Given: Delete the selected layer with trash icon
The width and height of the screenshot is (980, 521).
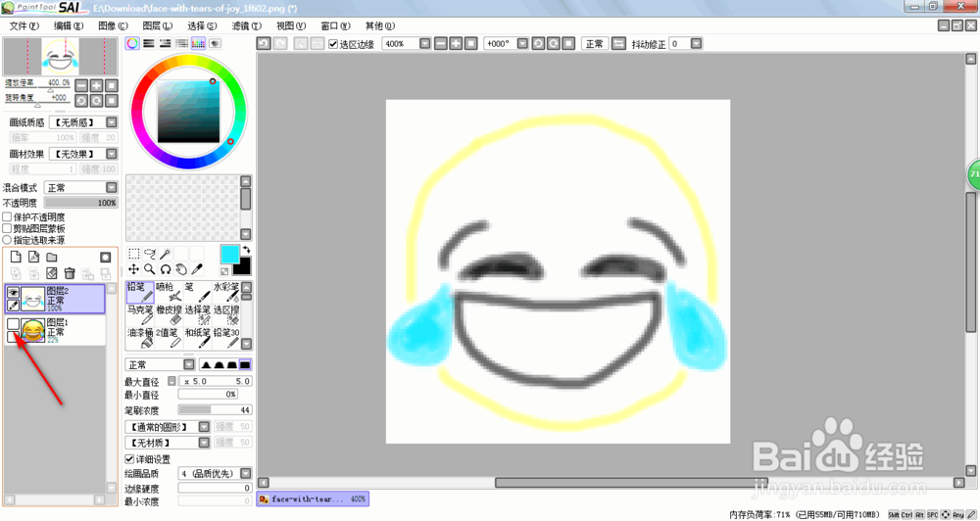Looking at the screenshot, I should click(x=70, y=273).
